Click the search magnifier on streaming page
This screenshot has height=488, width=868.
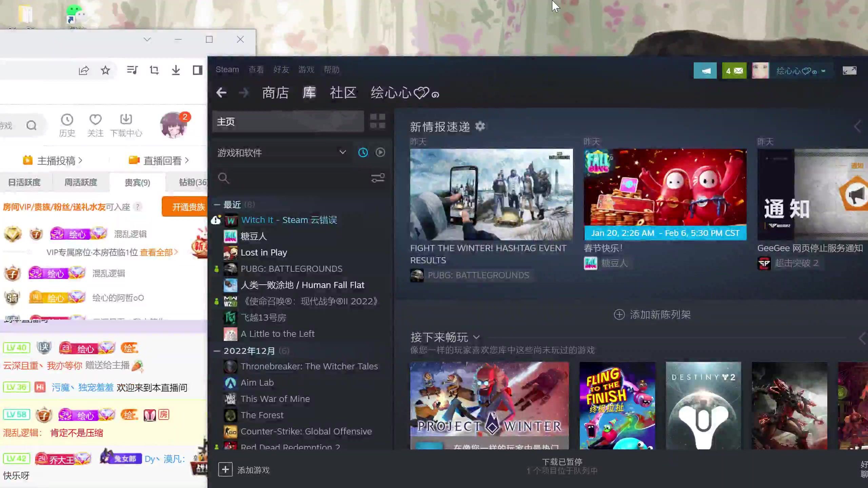(32, 125)
